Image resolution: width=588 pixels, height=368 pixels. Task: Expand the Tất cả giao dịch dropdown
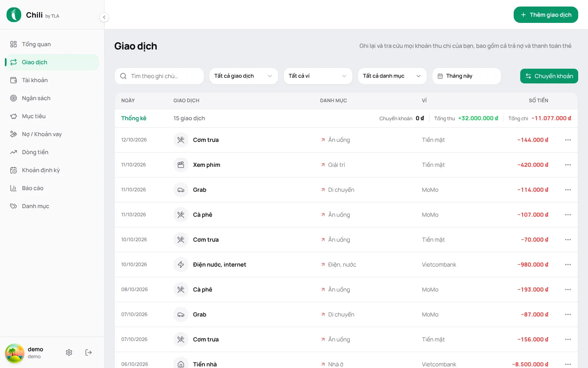(x=244, y=76)
